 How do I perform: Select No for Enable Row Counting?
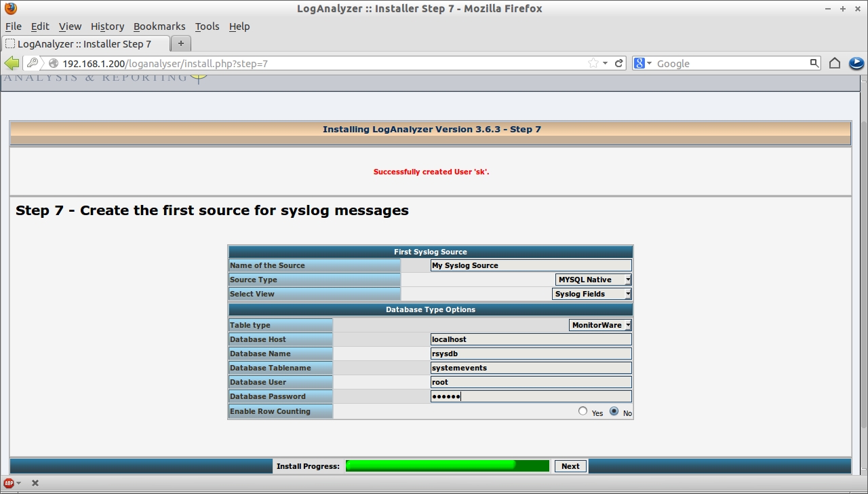(614, 411)
